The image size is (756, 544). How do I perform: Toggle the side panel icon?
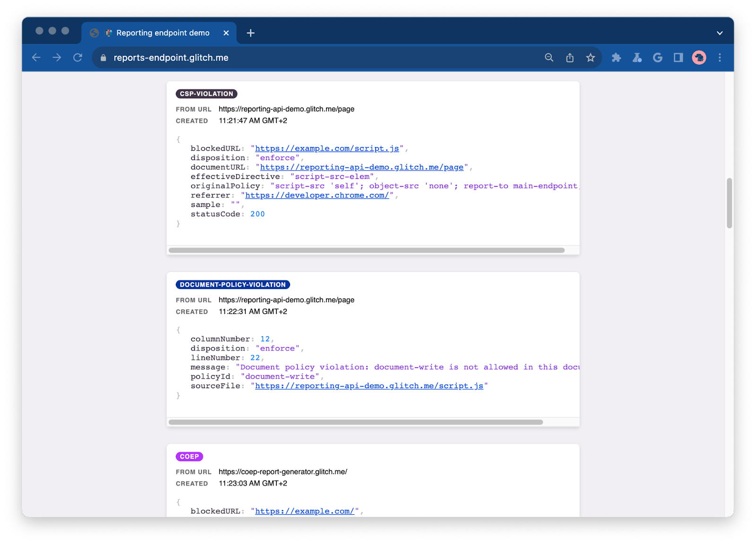(679, 58)
